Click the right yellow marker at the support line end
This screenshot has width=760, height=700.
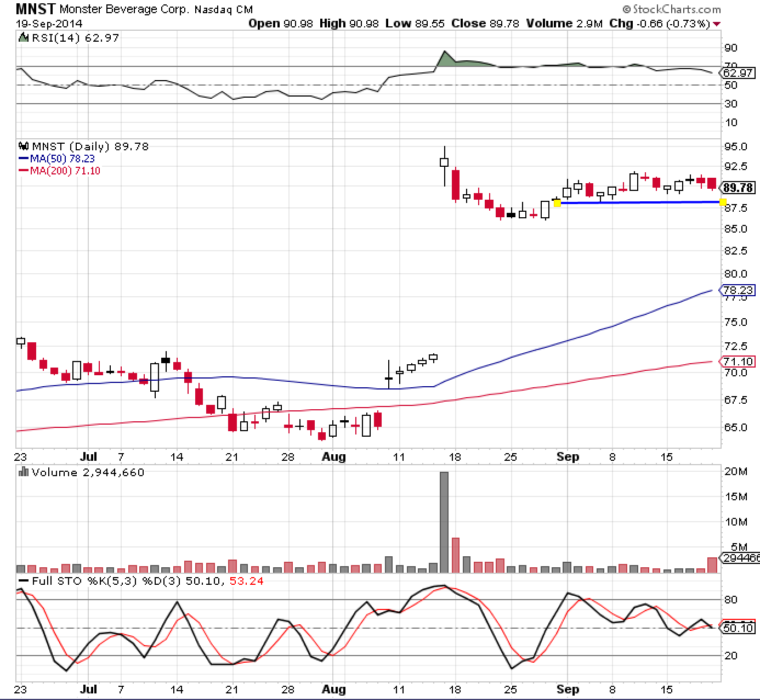point(723,202)
